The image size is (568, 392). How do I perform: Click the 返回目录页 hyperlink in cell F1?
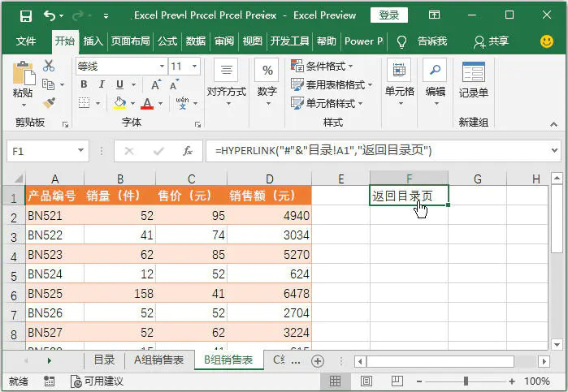[x=402, y=196]
